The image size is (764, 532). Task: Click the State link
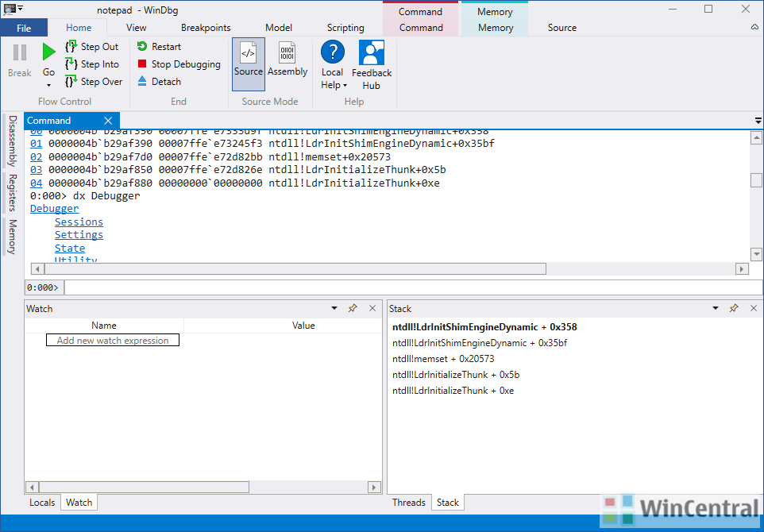click(70, 248)
